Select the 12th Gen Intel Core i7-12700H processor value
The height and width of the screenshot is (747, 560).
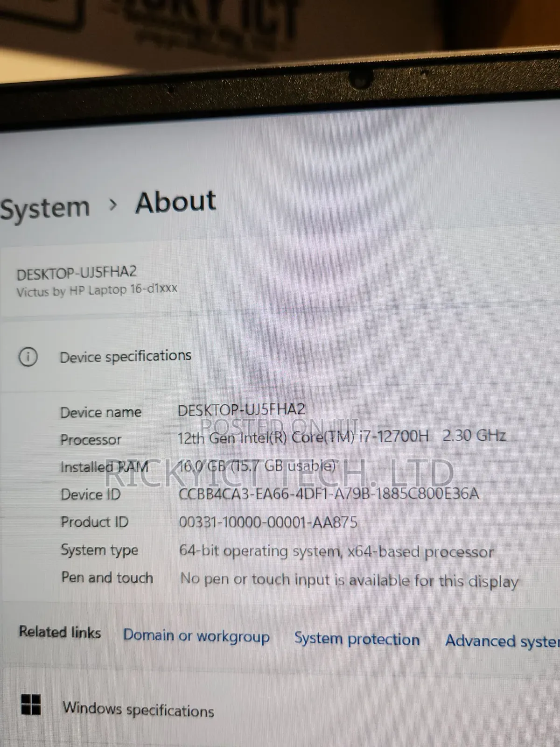[x=342, y=437]
